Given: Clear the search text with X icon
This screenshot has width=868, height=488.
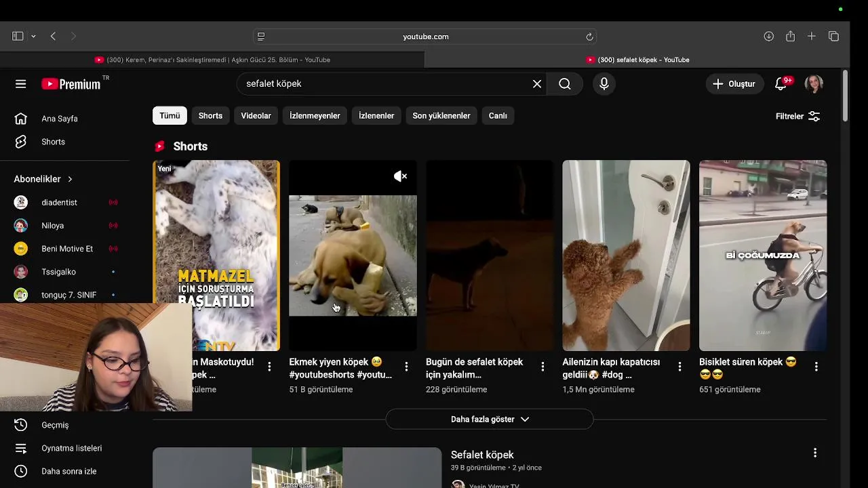Looking at the screenshot, I should pos(537,83).
